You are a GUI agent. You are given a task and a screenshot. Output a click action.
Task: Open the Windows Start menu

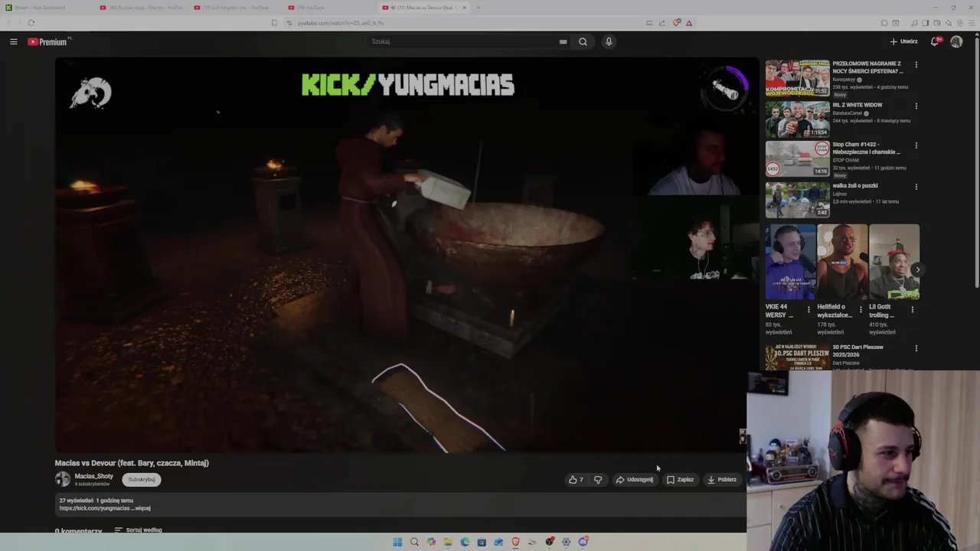click(x=397, y=542)
